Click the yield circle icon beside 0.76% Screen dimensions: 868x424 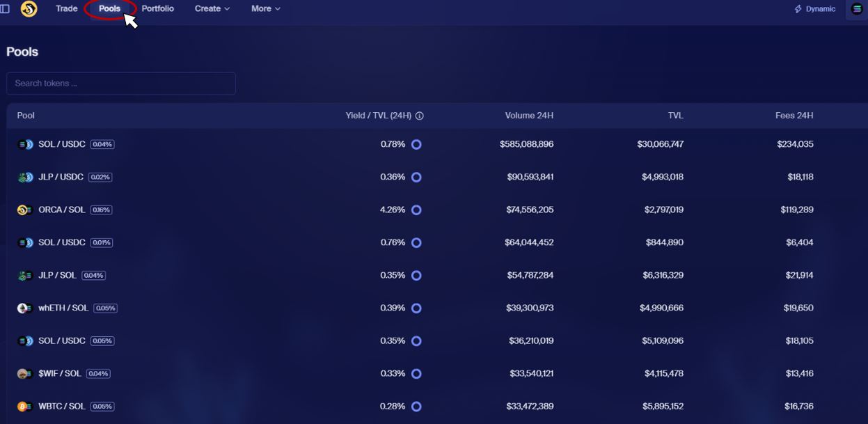(x=416, y=243)
